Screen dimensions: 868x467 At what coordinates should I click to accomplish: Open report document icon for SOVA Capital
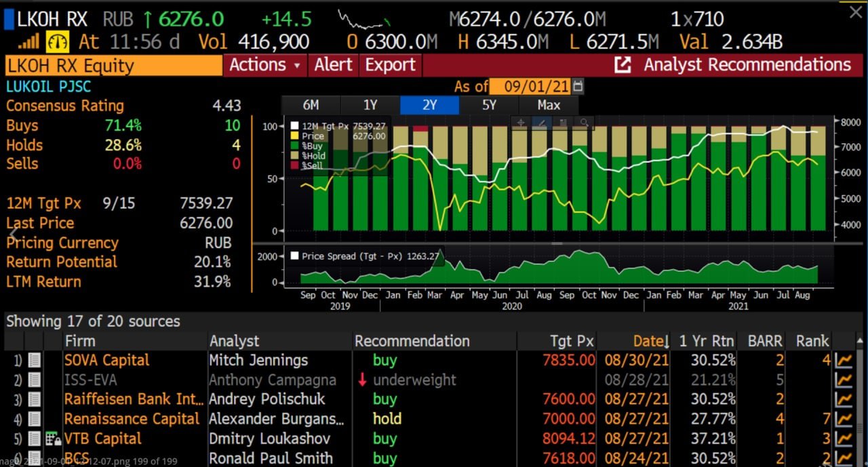[35, 361]
